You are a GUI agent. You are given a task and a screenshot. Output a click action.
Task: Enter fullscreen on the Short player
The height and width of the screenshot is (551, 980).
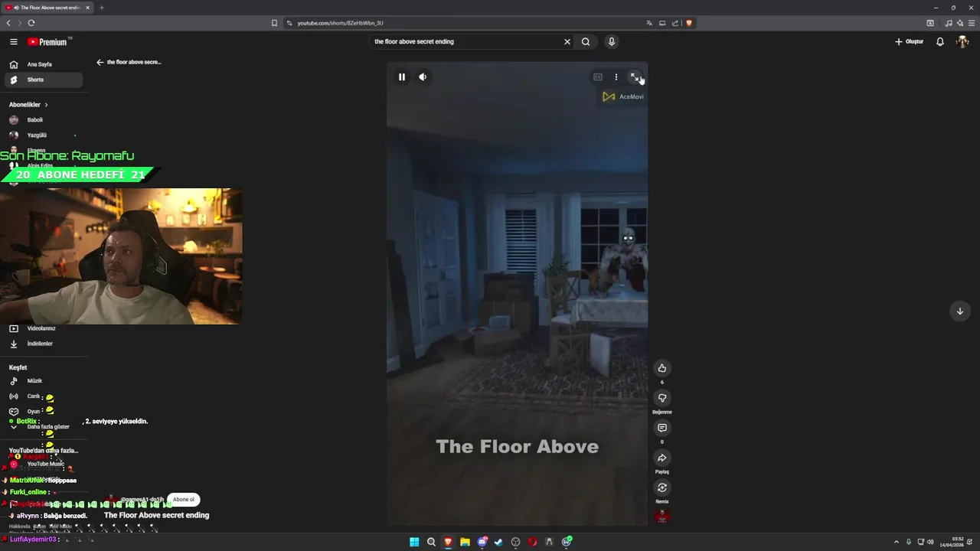click(x=635, y=77)
